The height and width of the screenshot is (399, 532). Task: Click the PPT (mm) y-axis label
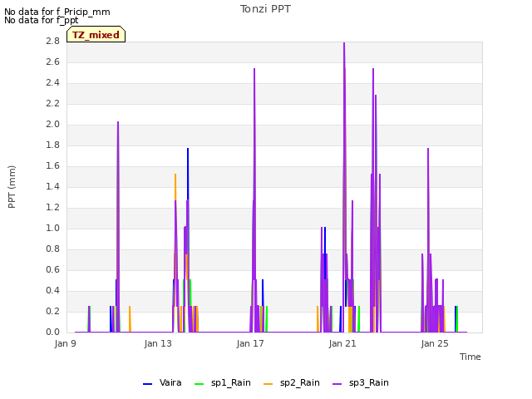[x=12, y=187]
